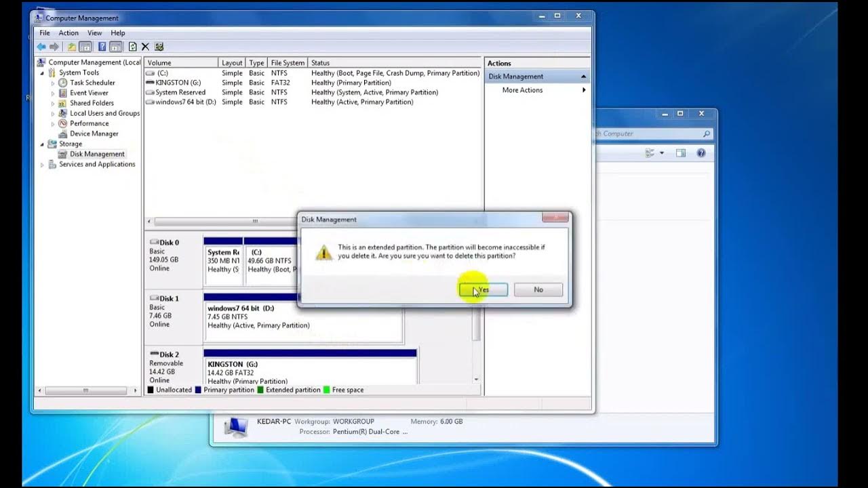
Task: Click the search magnifier in Computer window
Action: pyautogui.click(x=707, y=134)
